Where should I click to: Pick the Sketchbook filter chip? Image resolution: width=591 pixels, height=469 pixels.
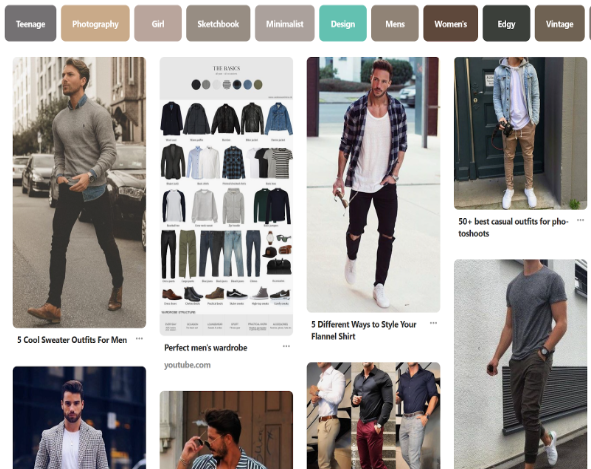tap(218, 23)
